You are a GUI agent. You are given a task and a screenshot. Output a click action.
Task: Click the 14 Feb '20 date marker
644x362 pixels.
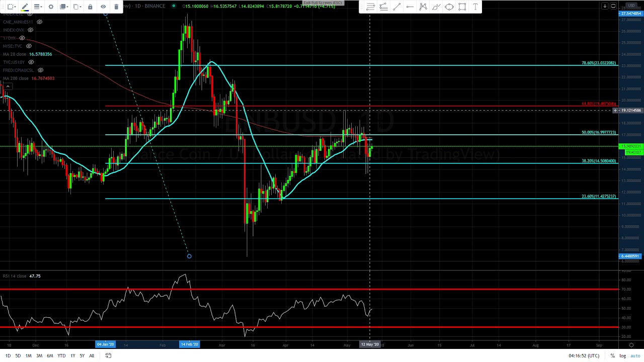pos(190,344)
